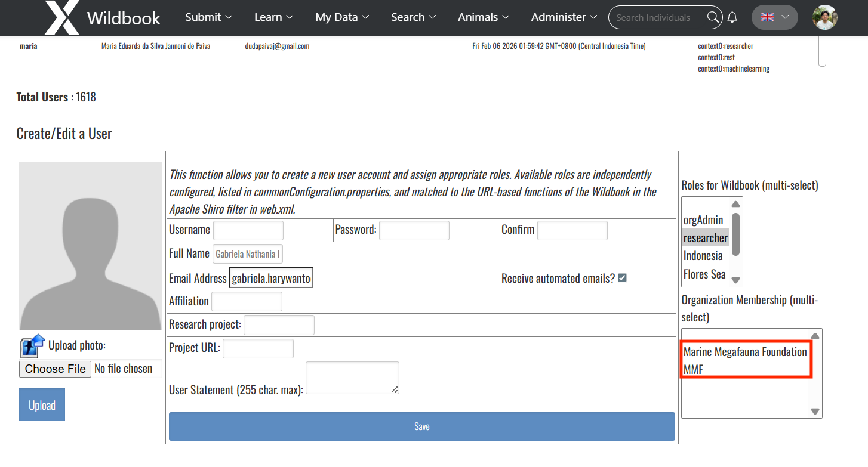The height and width of the screenshot is (467, 868).
Task: Click the Username input field
Action: pos(248,230)
